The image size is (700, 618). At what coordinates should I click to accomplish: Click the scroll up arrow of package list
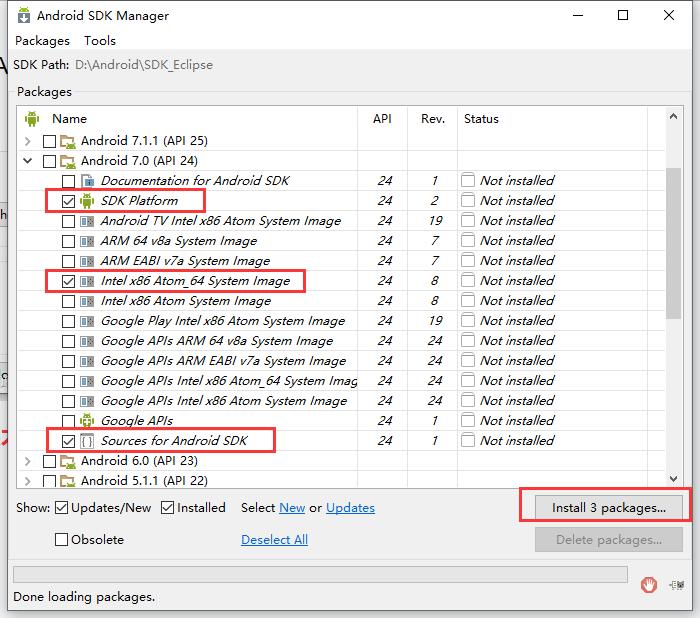[673, 117]
